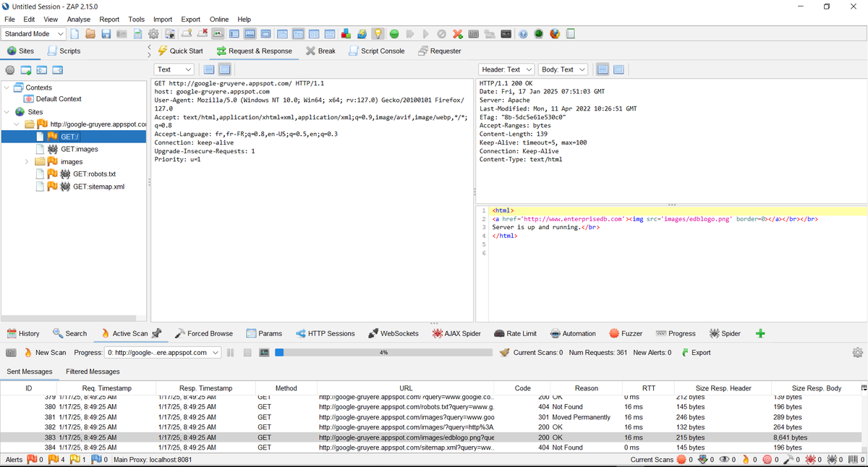
Task: Click the Active Scan options gear icon
Action: pyautogui.click(x=858, y=353)
